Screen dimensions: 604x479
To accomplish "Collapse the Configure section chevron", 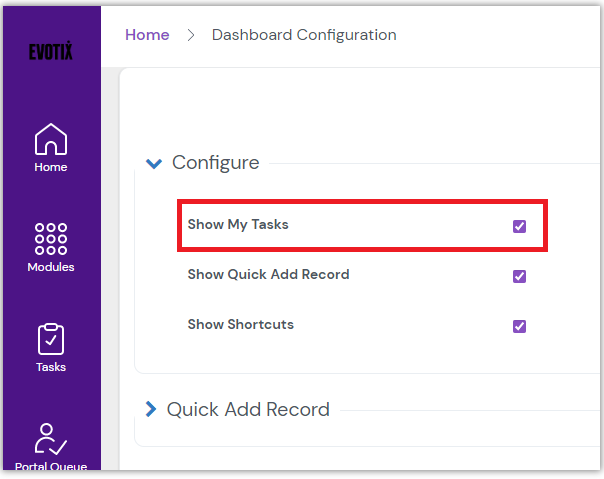I will 153,163.
